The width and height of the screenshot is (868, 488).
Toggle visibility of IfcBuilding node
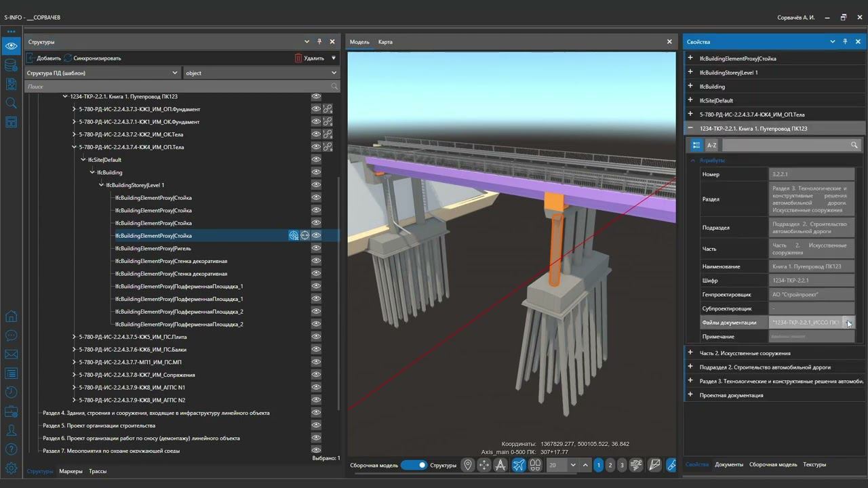[x=316, y=173]
